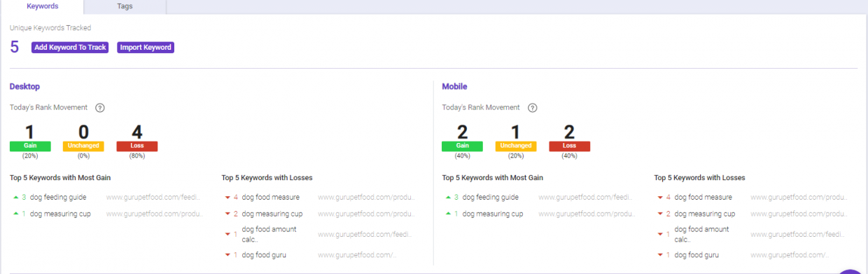Open Mobile loss keyword 'dog measuring cup'
This screenshot has height=274, width=868.
705,214
